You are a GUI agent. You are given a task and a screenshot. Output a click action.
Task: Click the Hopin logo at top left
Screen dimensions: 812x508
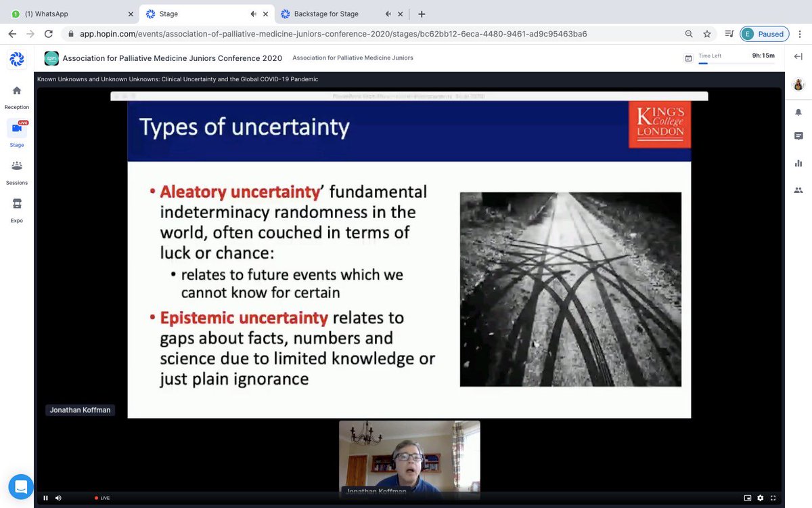tap(17, 59)
